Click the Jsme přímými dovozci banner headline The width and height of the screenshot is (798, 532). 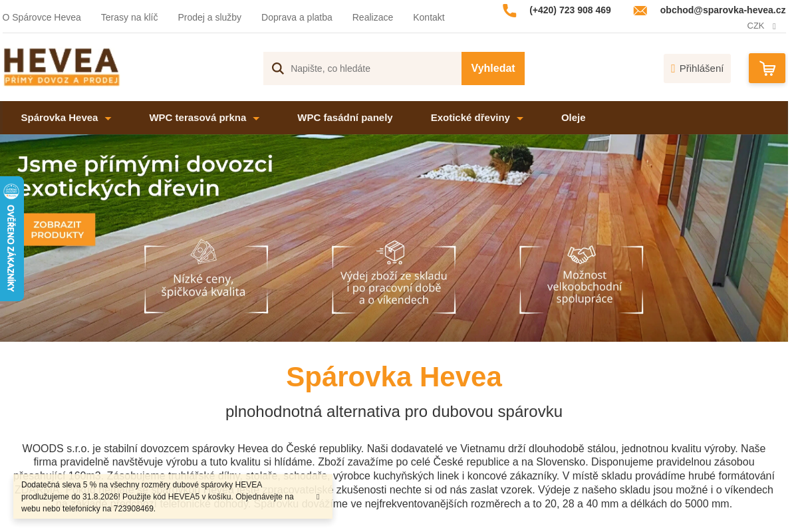click(x=145, y=176)
